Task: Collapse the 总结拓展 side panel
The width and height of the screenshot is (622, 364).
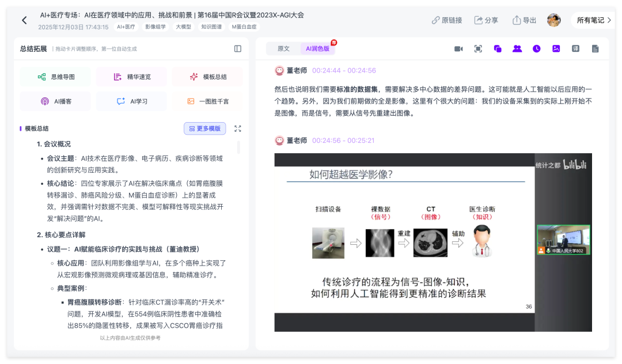Action: [238, 49]
